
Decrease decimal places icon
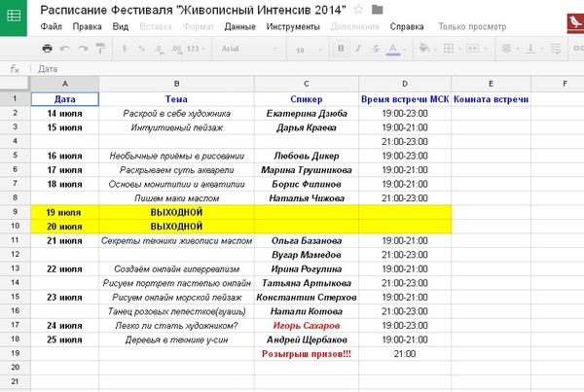tap(160, 50)
